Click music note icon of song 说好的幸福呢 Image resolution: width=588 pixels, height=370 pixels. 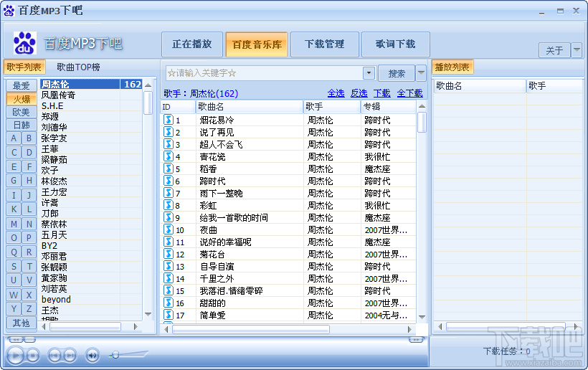(x=169, y=242)
